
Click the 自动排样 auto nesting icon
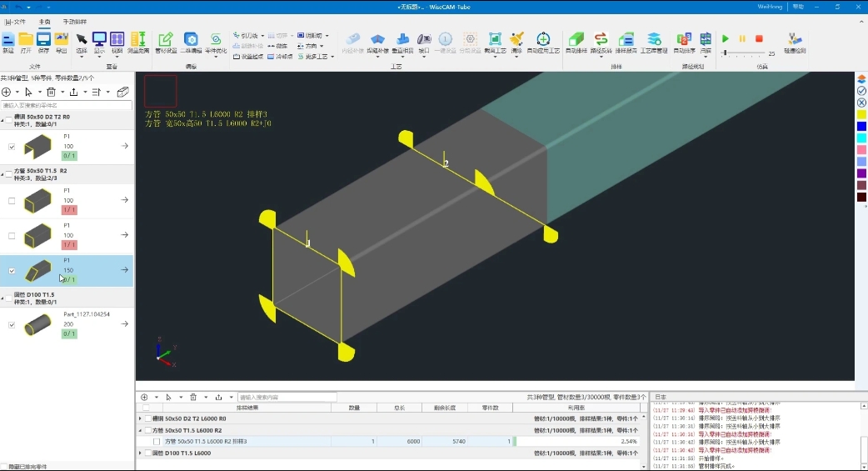point(576,42)
